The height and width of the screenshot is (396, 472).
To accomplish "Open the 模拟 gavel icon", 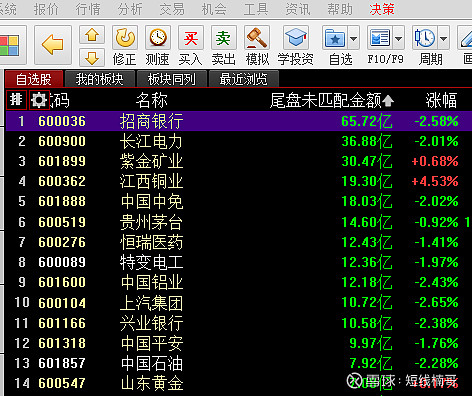I will pyautogui.click(x=257, y=37).
